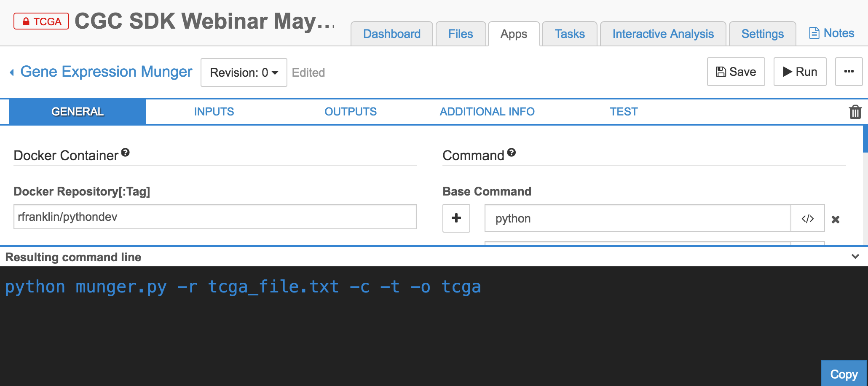Collapse the Resulting command line panel
This screenshot has width=868, height=386.
tap(855, 257)
